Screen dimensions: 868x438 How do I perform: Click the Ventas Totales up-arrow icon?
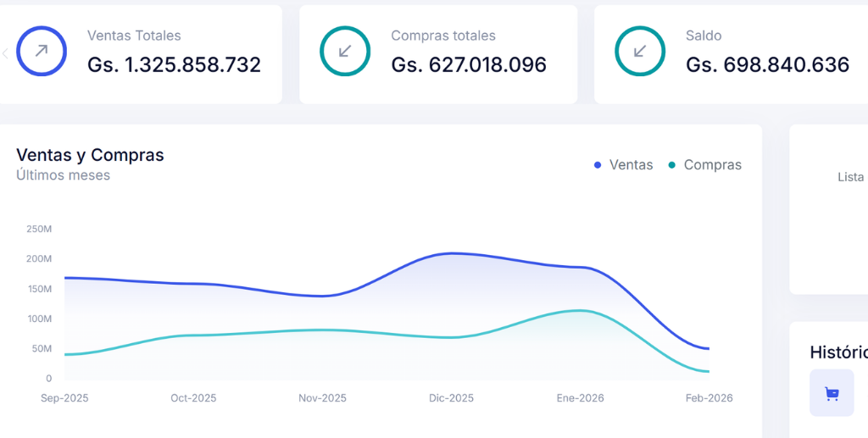point(41,51)
